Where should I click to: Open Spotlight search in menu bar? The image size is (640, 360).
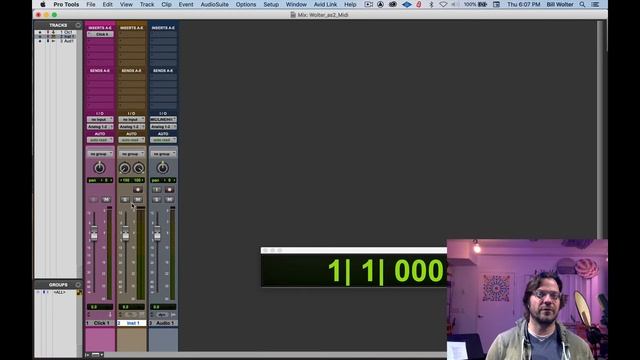[x=582, y=4]
